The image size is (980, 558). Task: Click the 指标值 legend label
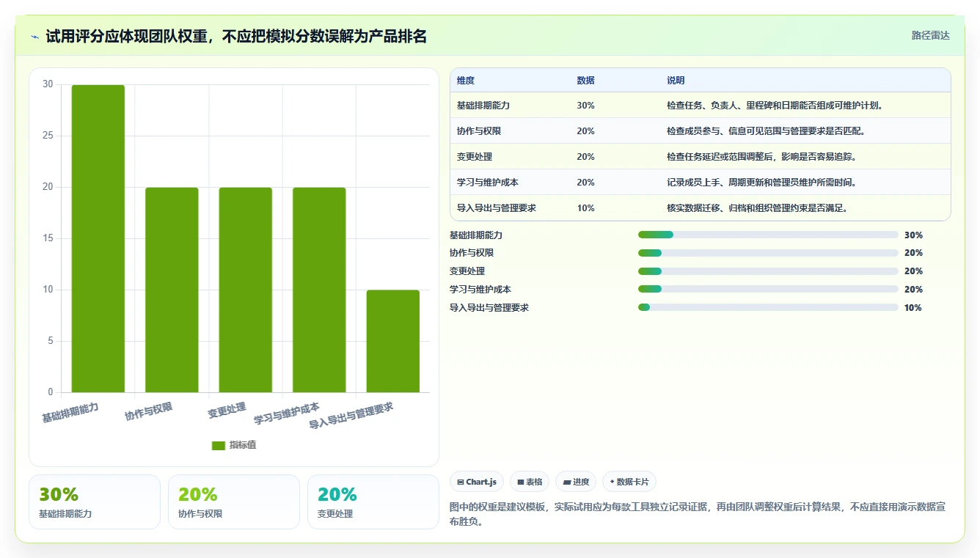tap(243, 445)
